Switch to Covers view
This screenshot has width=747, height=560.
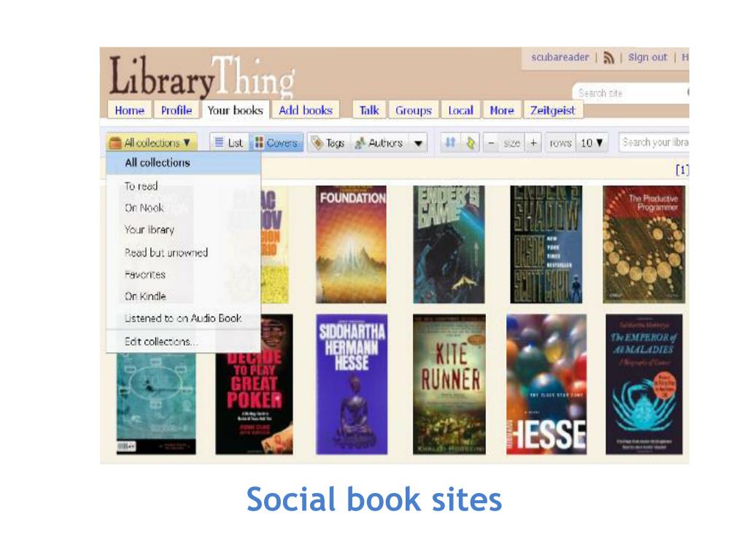(x=276, y=143)
